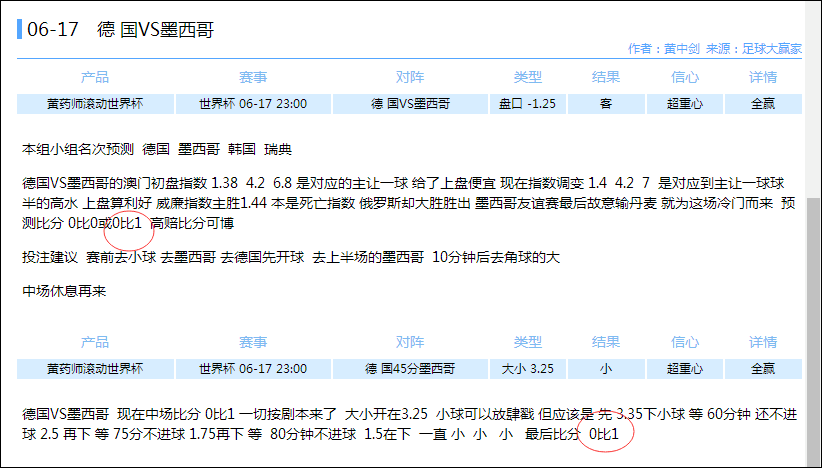Click the final score 0比1 in last paragraph

click(x=604, y=434)
